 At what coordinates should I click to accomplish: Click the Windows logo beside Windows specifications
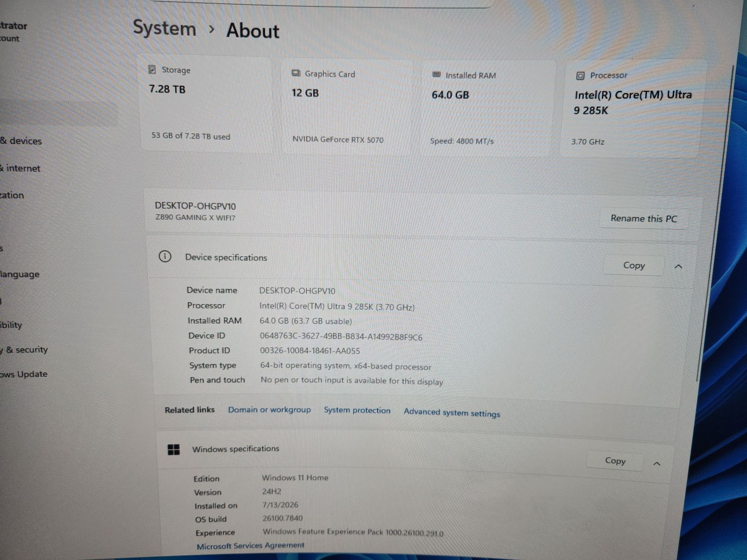point(174,449)
